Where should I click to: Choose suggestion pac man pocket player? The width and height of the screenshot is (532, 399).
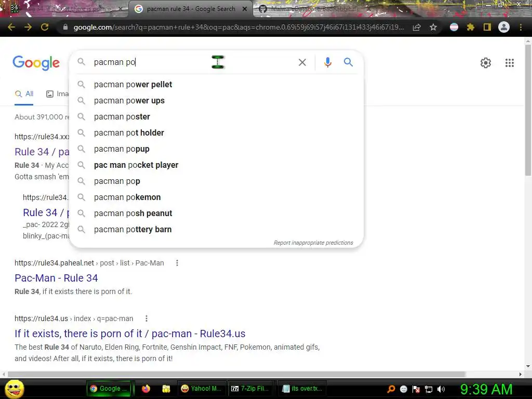[216, 165]
